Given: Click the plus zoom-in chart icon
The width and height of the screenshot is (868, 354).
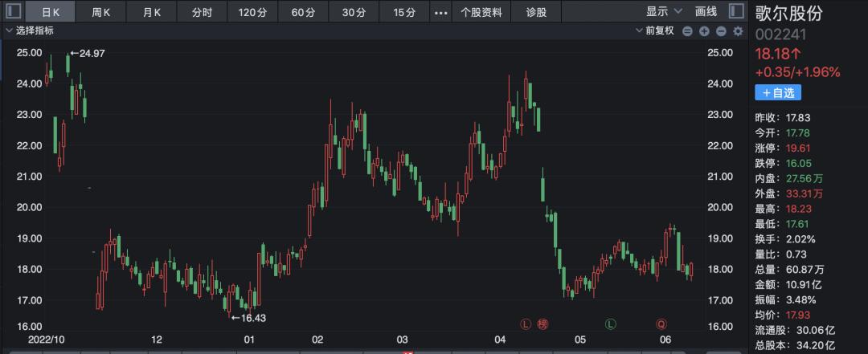Looking at the screenshot, I should click(x=704, y=31).
